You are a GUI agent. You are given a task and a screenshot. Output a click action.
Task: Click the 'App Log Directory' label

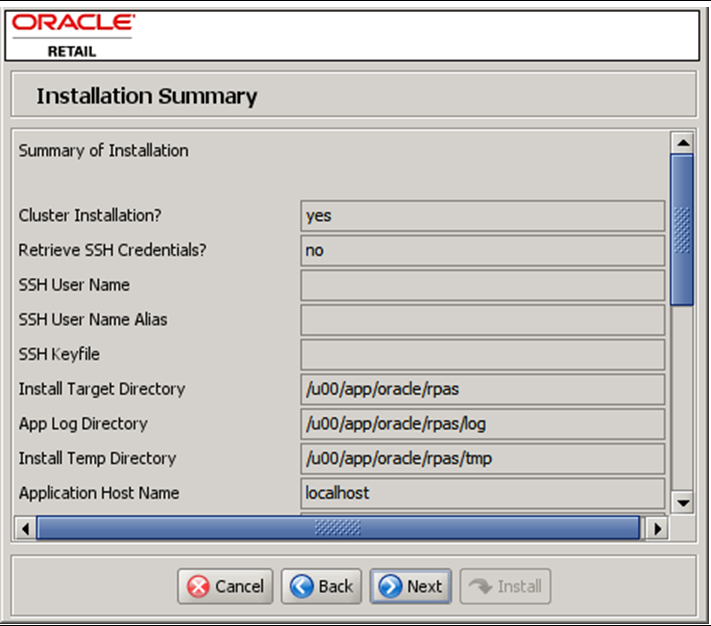pyautogui.click(x=83, y=424)
